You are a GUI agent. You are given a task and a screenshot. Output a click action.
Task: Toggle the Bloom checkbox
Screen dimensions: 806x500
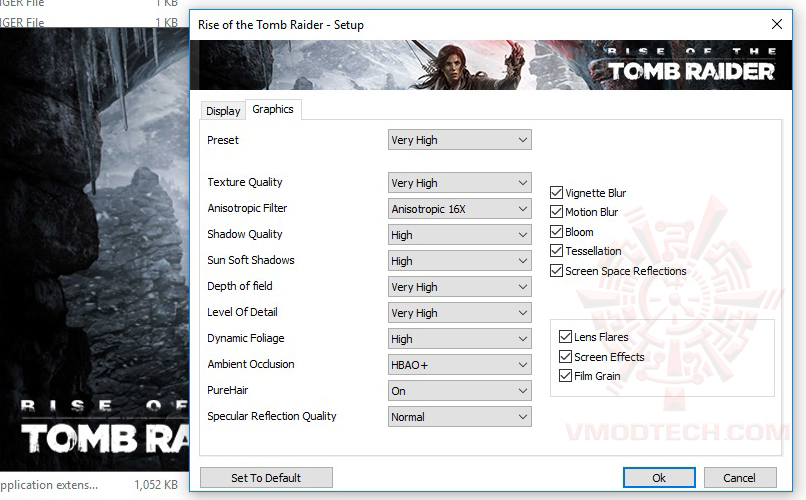pos(556,232)
